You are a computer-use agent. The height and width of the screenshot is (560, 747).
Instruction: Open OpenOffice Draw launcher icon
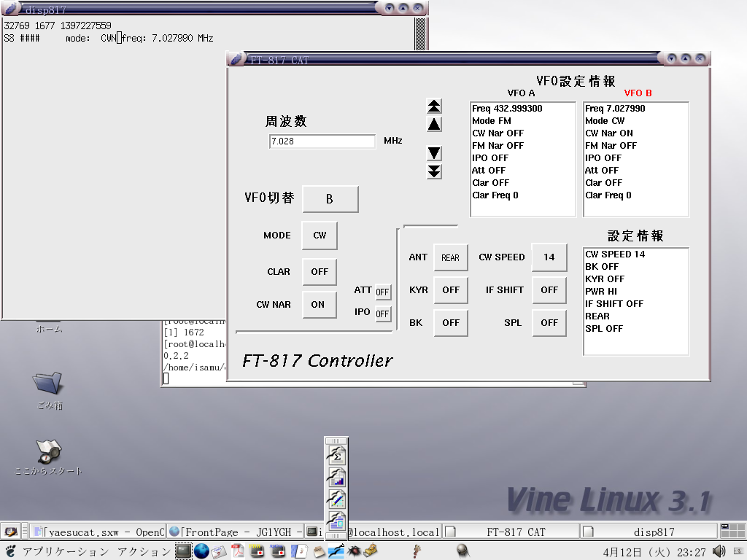click(336, 499)
